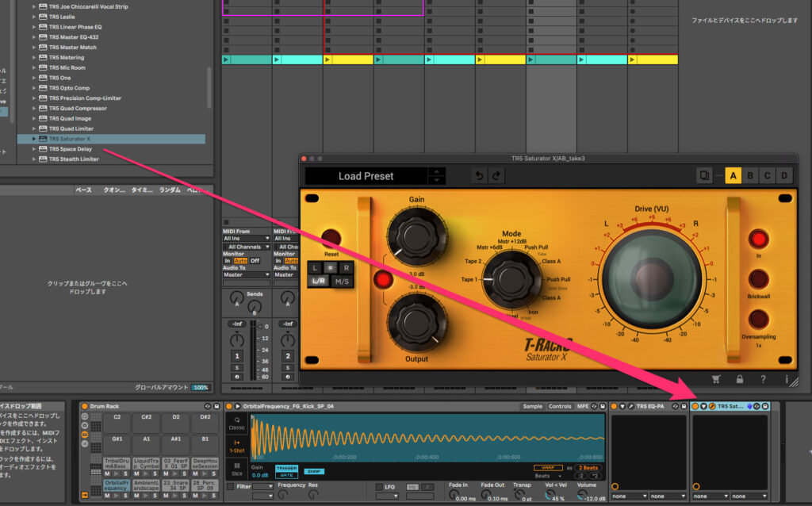Toggle the In bypass light on Saturator X
The image size is (812, 506).
[759, 239]
